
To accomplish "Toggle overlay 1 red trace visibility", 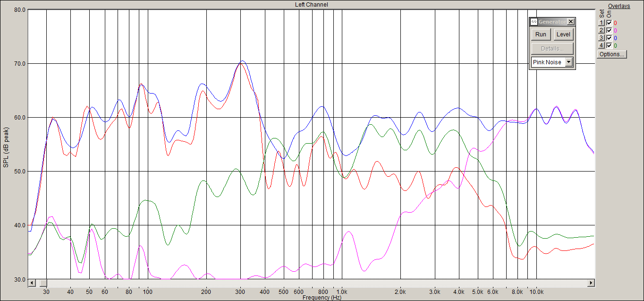I will (609, 23).
